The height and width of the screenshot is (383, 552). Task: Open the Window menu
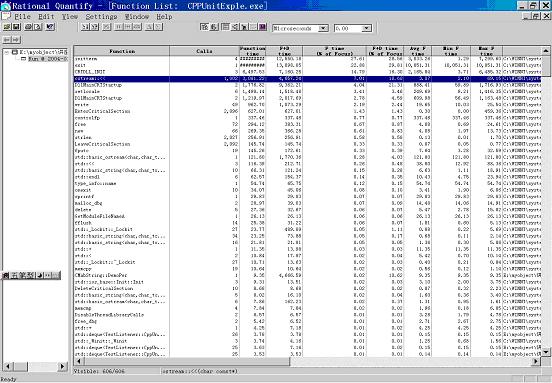[x=137, y=17]
